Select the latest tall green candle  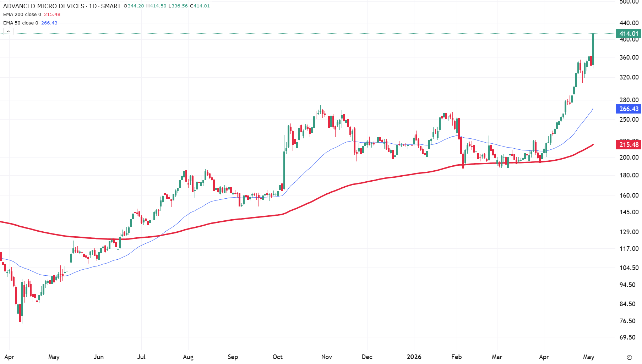tap(593, 49)
